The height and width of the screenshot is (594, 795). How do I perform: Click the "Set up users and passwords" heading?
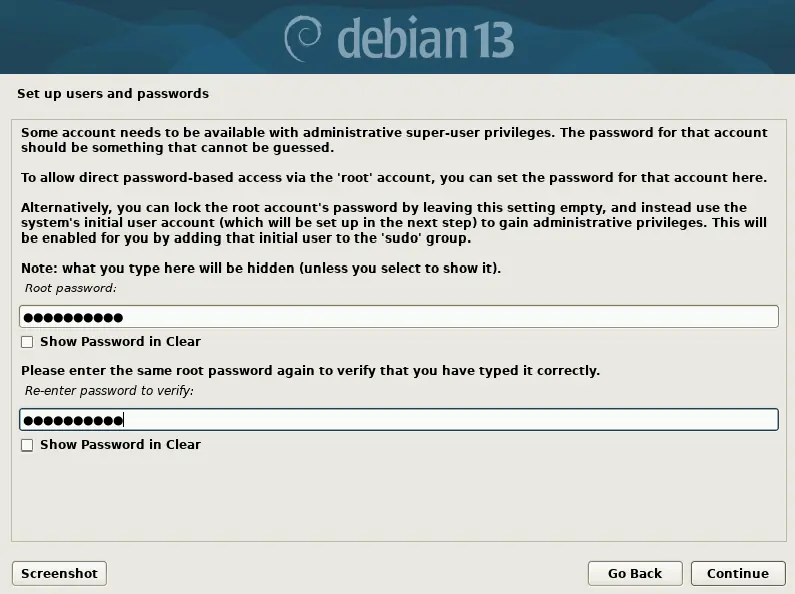[x=113, y=94]
